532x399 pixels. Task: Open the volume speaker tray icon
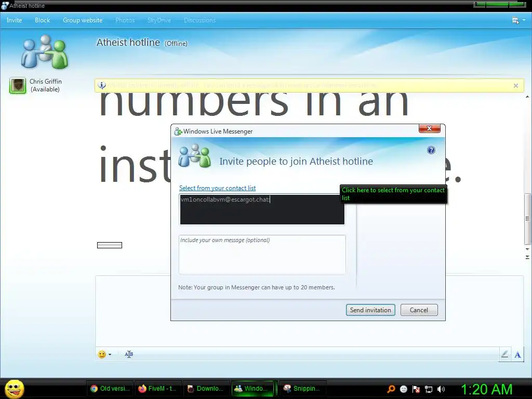(441, 389)
